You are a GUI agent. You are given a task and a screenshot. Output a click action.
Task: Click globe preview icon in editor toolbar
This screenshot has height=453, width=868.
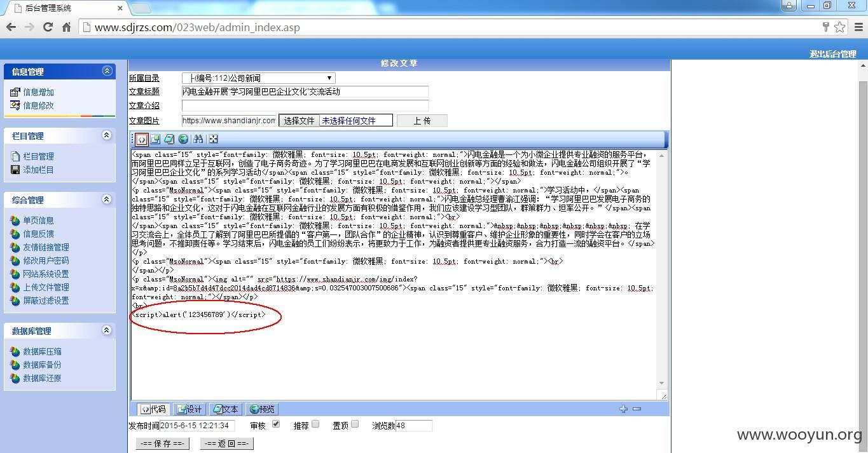coord(183,139)
